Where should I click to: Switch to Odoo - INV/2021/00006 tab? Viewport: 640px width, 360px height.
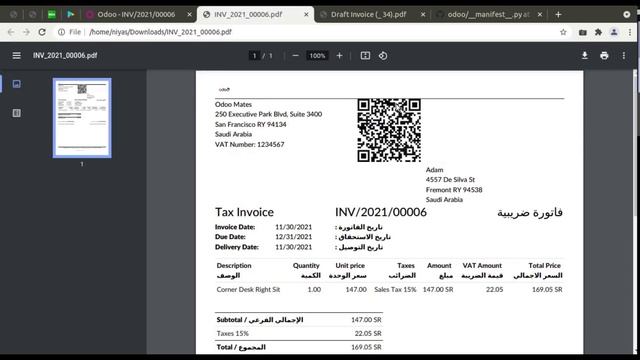pos(136,14)
